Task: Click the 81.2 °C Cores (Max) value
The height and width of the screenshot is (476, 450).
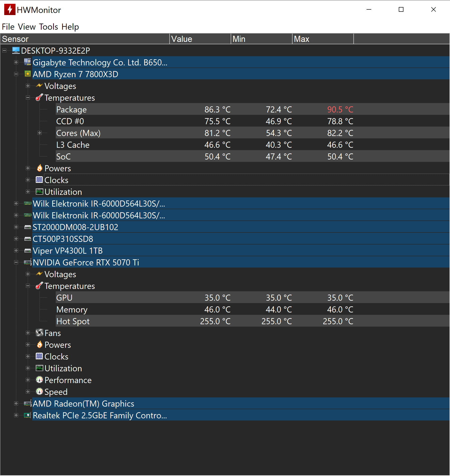Action: [x=217, y=133]
